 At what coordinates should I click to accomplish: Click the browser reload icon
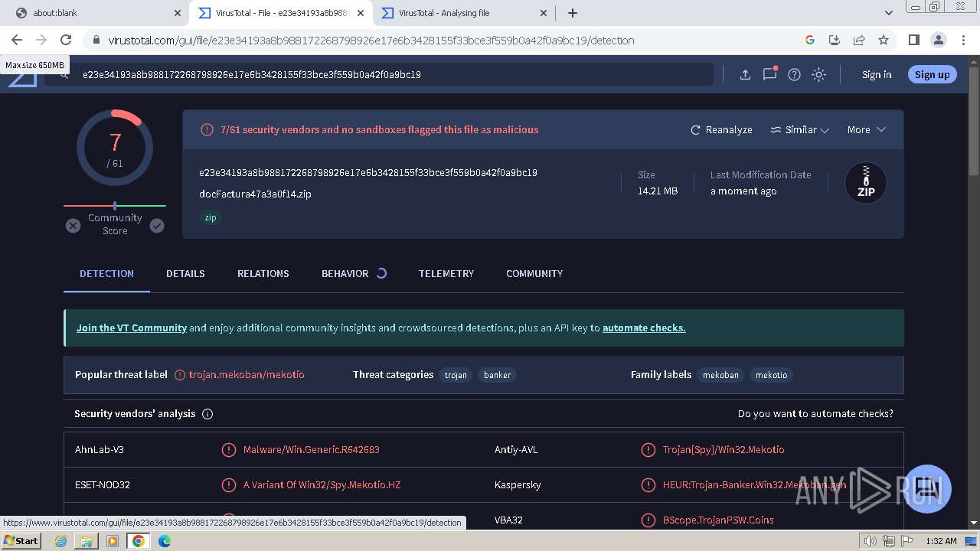(x=66, y=40)
